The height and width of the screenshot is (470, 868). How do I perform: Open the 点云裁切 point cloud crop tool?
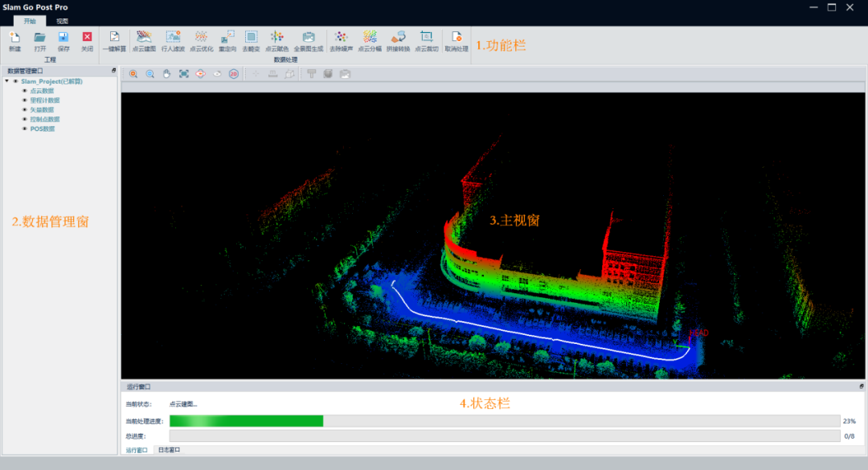[x=426, y=38]
